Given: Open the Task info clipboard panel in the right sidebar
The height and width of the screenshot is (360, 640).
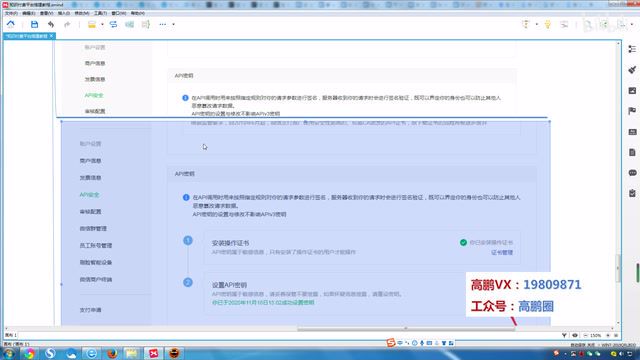Looking at the screenshot, I should pos(632,193).
